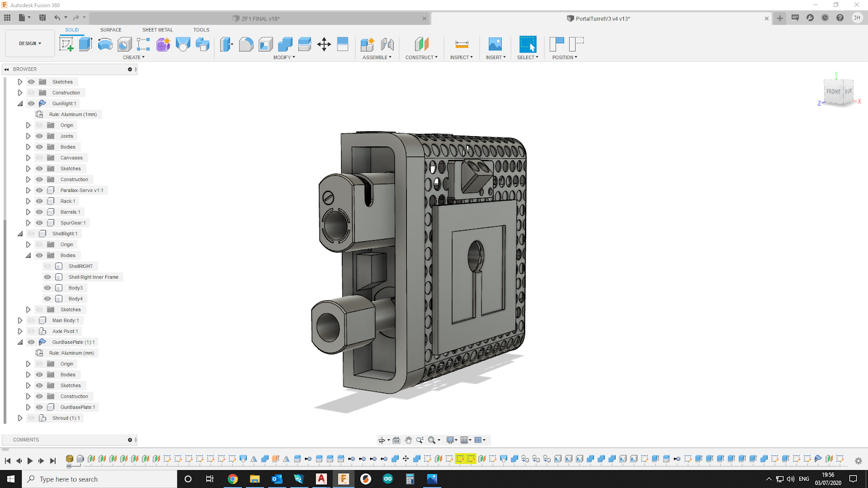Open the ASSEMBLE menu
The image size is (868, 488).
pyautogui.click(x=376, y=57)
